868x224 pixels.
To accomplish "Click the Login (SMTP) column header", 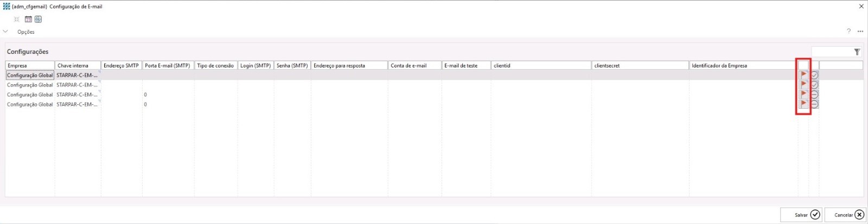I will 256,65.
